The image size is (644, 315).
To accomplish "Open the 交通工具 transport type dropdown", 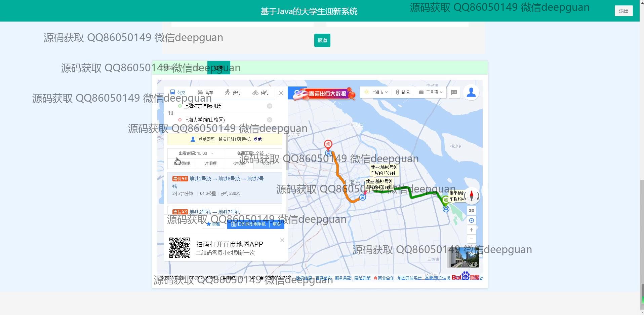I will 253,153.
